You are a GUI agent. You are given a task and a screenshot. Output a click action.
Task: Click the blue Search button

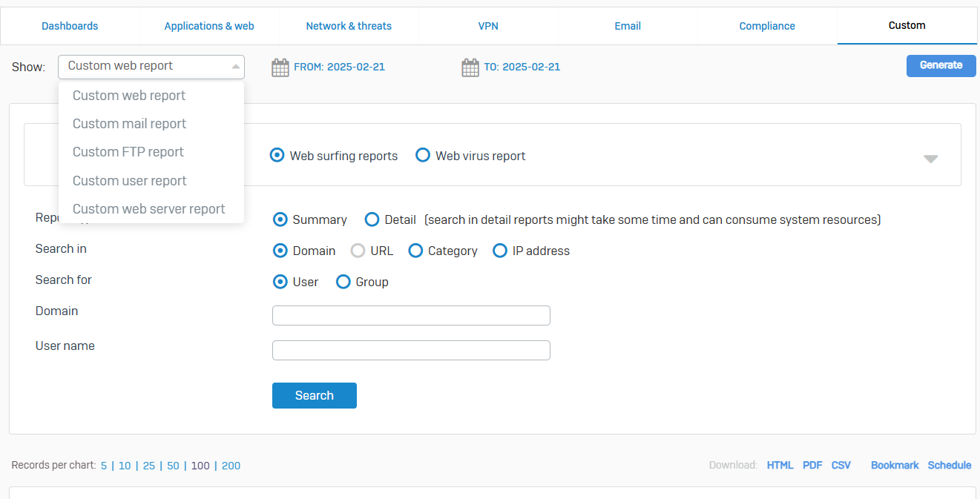[314, 395]
